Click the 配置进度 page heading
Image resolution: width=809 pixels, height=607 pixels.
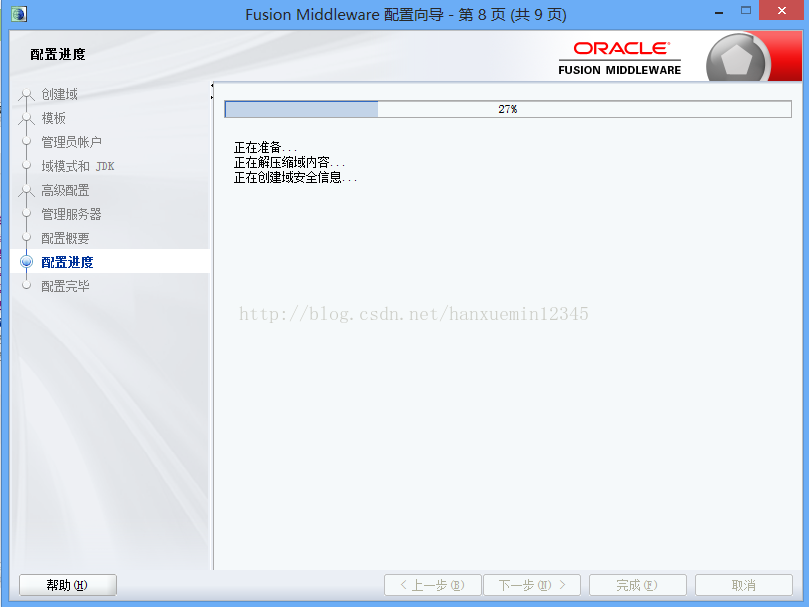point(58,54)
